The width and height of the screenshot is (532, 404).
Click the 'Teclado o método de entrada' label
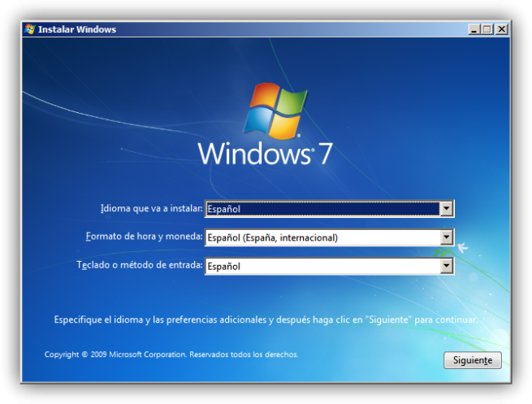(140, 265)
